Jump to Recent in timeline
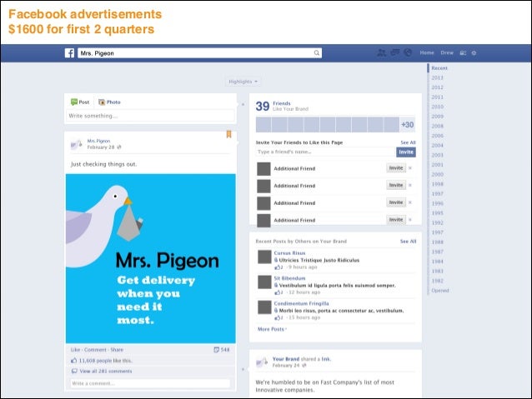The image size is (532, 399). click(439, 68)
